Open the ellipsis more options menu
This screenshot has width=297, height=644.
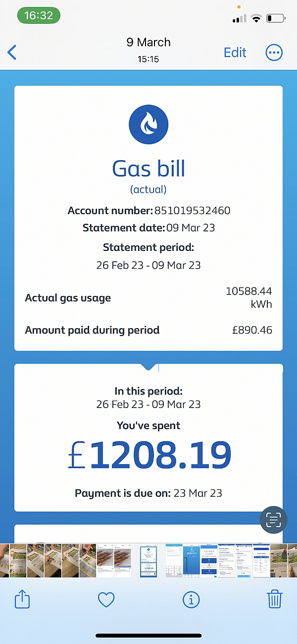point(274,53)
